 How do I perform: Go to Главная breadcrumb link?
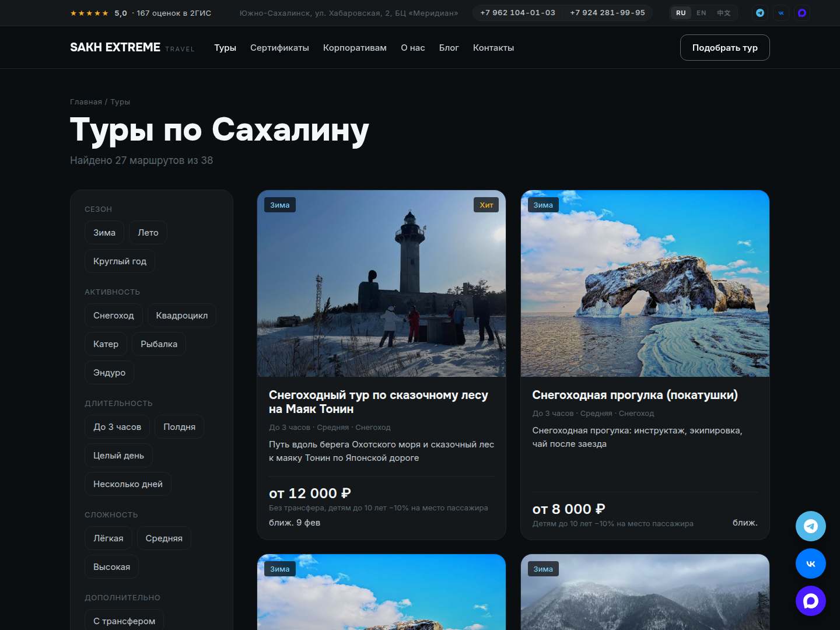[x=86, y=101]
